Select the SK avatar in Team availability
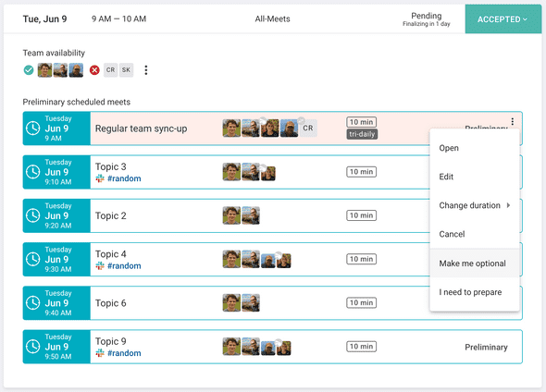Viewport: 546px width, 392px height. [x=126, y=70]
